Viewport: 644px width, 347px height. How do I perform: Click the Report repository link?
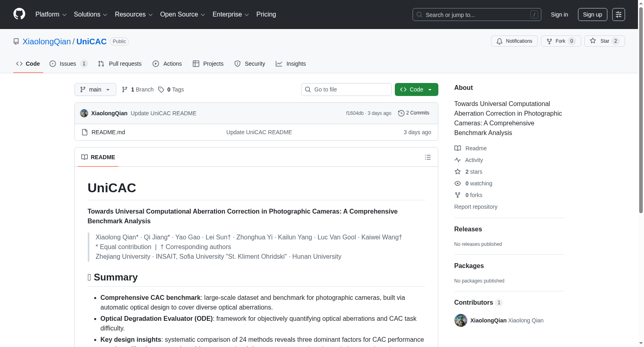tap(476, 207)
